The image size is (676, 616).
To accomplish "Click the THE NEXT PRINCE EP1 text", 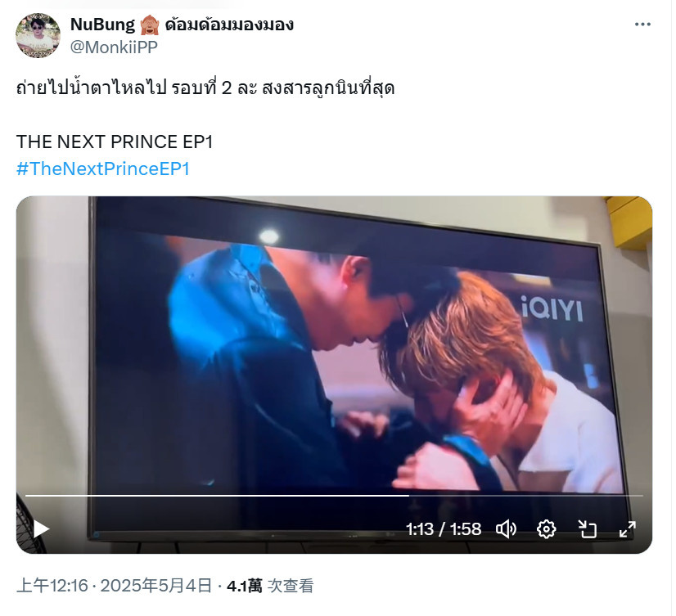I will (115, 142).
